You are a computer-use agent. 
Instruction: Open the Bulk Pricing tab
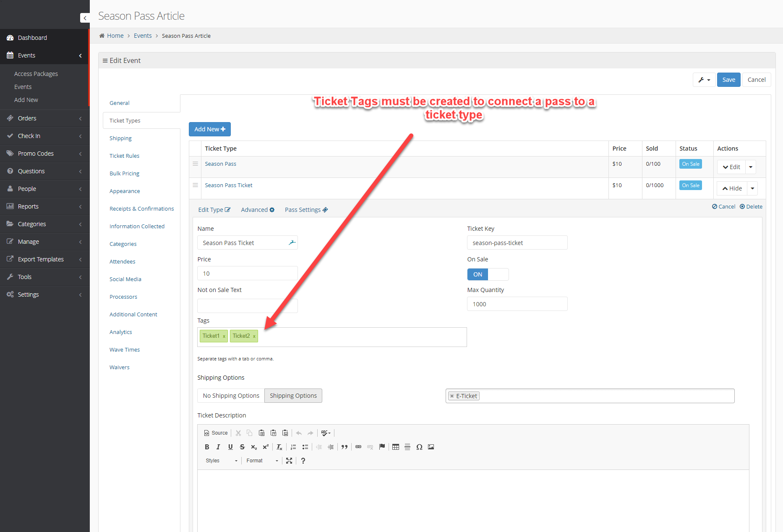124,173
